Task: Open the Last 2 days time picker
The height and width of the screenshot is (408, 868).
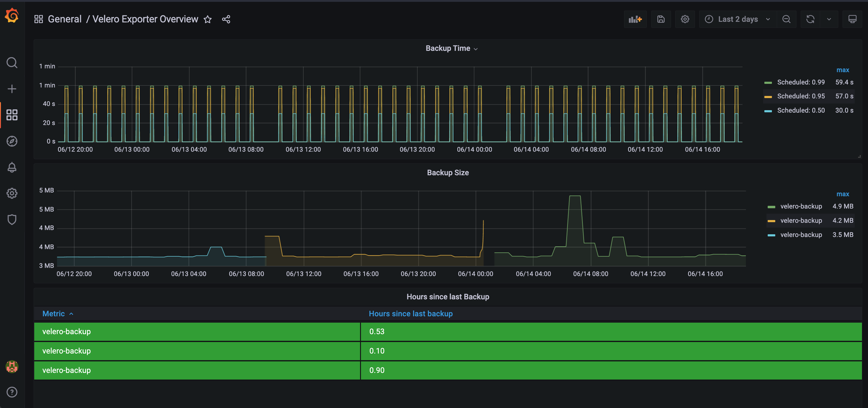Action: pyautogui.click(x=738, y=19)
